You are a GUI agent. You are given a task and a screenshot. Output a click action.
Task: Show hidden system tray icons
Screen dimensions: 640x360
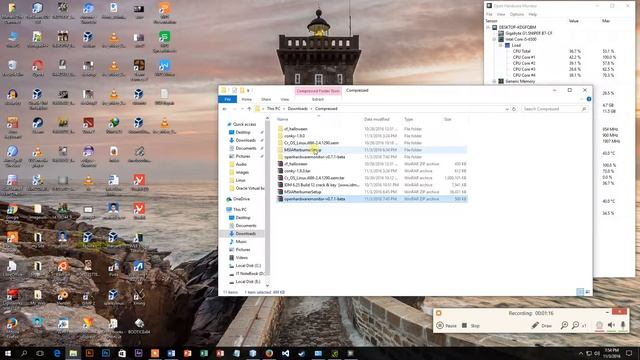click(x=580, y=353)
